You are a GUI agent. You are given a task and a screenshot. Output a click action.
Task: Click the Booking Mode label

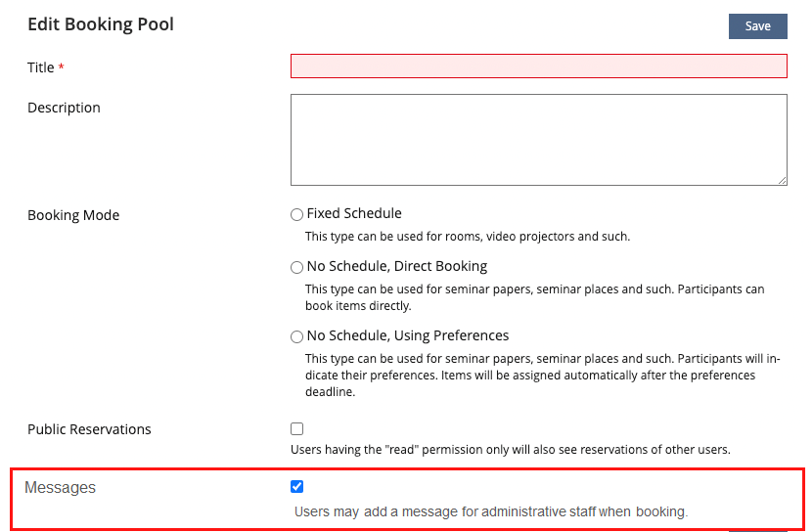pos(73,215)
